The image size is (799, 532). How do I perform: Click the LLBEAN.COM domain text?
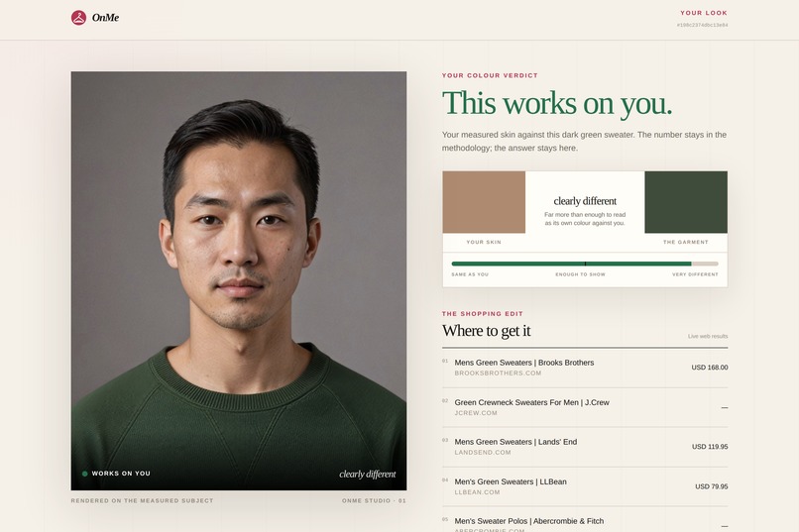coord(477,492)
